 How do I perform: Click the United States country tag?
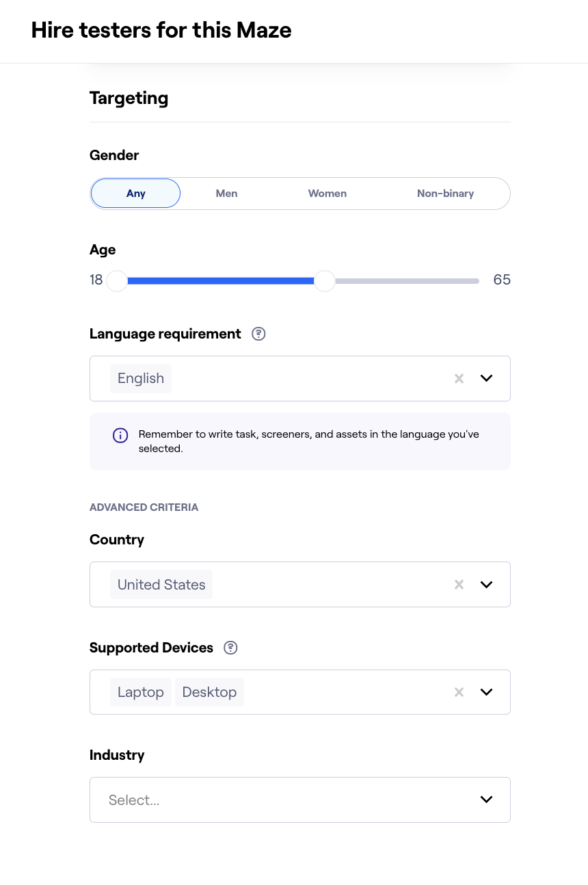(161, 585)
